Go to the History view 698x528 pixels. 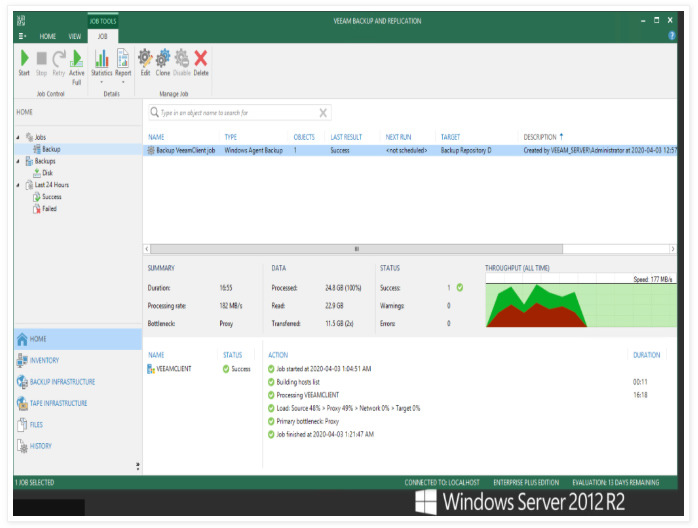point(41,446)
